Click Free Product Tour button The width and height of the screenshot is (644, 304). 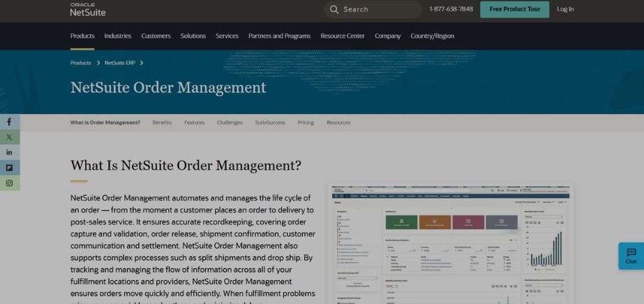(515, 9)
